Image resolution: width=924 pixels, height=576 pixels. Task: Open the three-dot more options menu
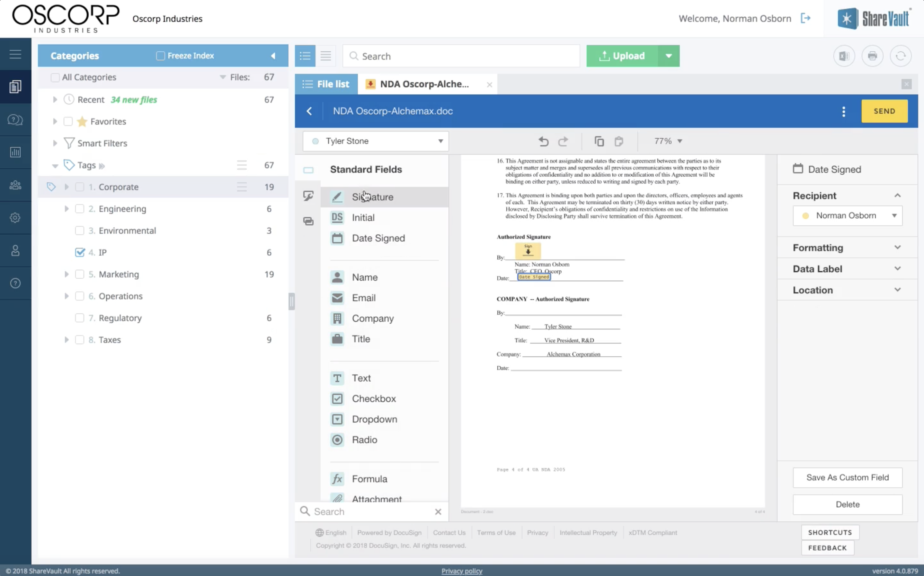pyautogui.click(x=844, y=112)
